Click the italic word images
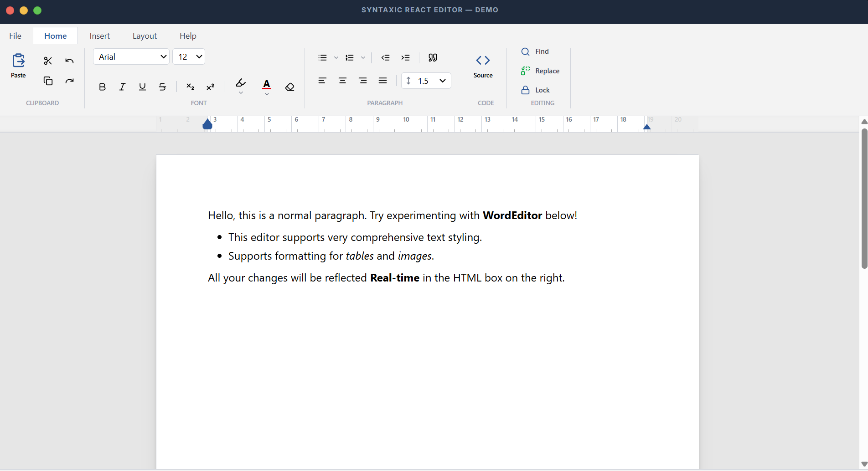This screenshot has height=471, width=868. 414,256
